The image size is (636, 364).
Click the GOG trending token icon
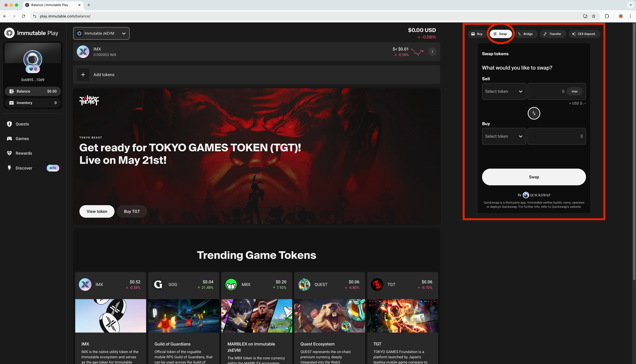point(158,285)
